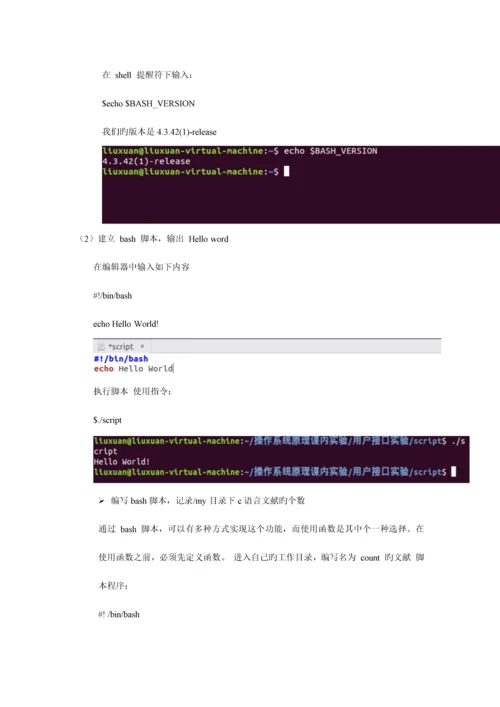Click the document line '$./script'

[x=107, y=420]
